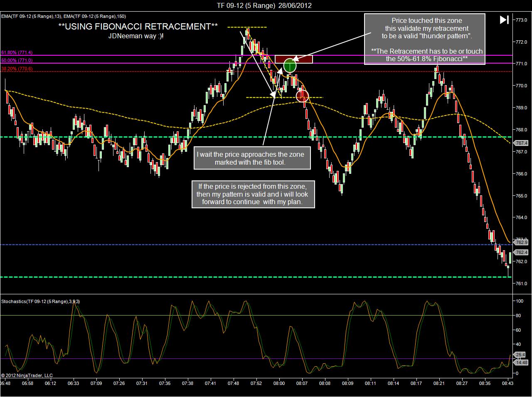Select the dark red rectangle zone

click(x=294, y=59)
